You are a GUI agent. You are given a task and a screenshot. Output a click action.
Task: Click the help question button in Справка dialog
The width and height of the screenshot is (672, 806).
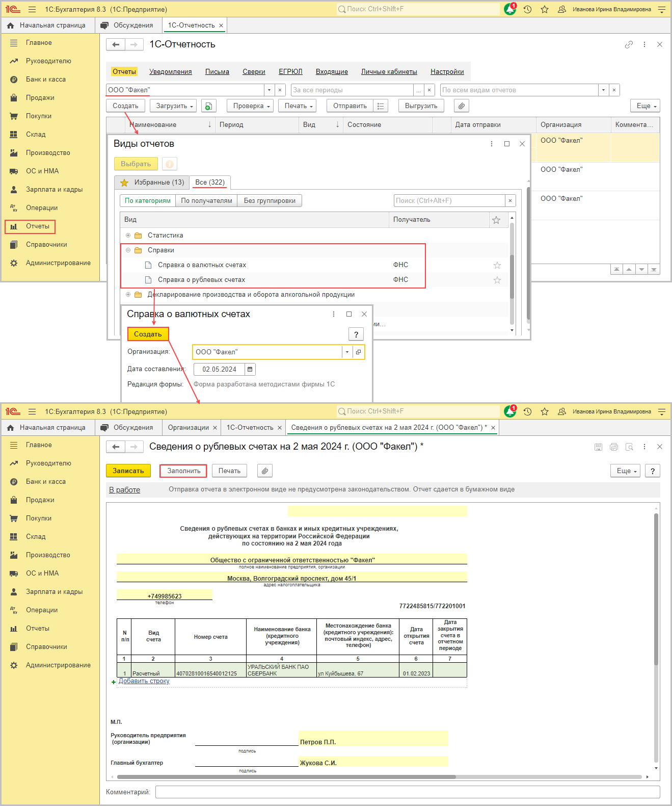356,334
